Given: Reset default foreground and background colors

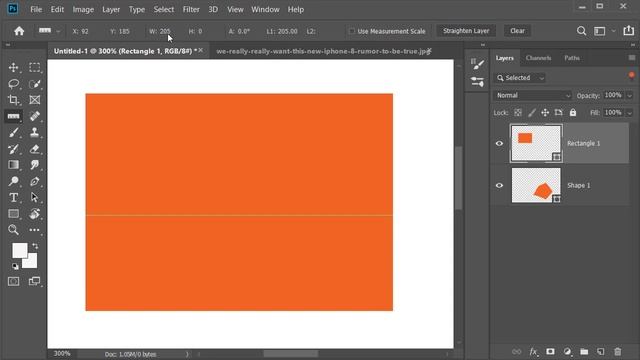Looking at the screenshot, I should 15,267.
